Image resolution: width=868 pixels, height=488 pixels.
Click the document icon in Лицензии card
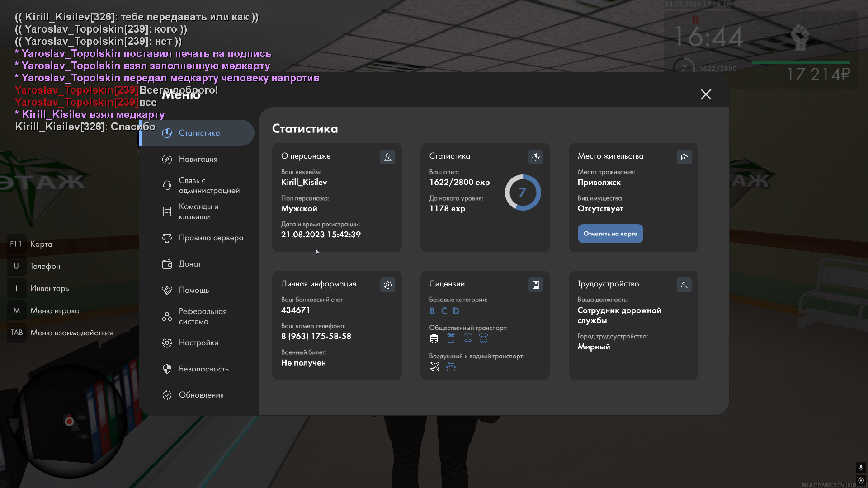pyautogui.click(x=536, y=285)
